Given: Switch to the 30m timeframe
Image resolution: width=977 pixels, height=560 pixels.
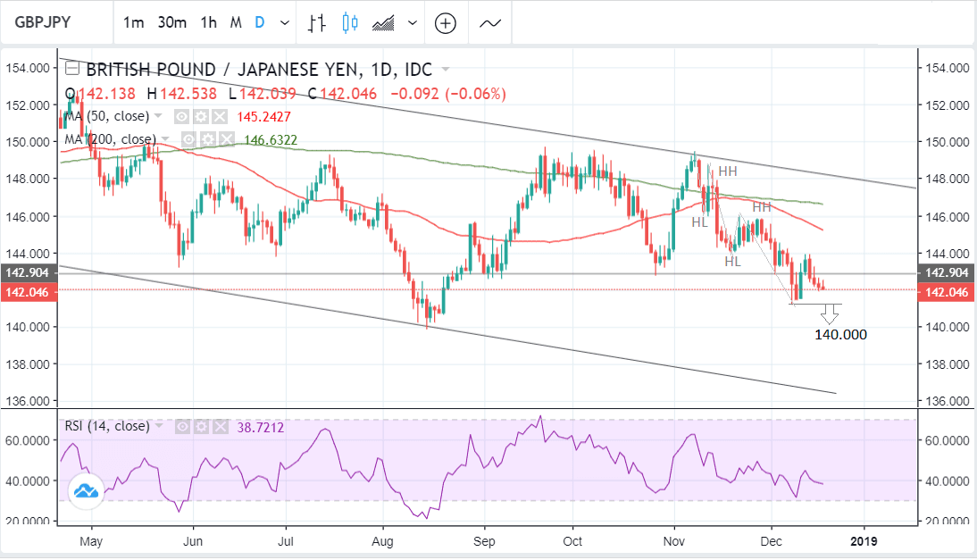Looking at the screenshot, I should [171, 23].
